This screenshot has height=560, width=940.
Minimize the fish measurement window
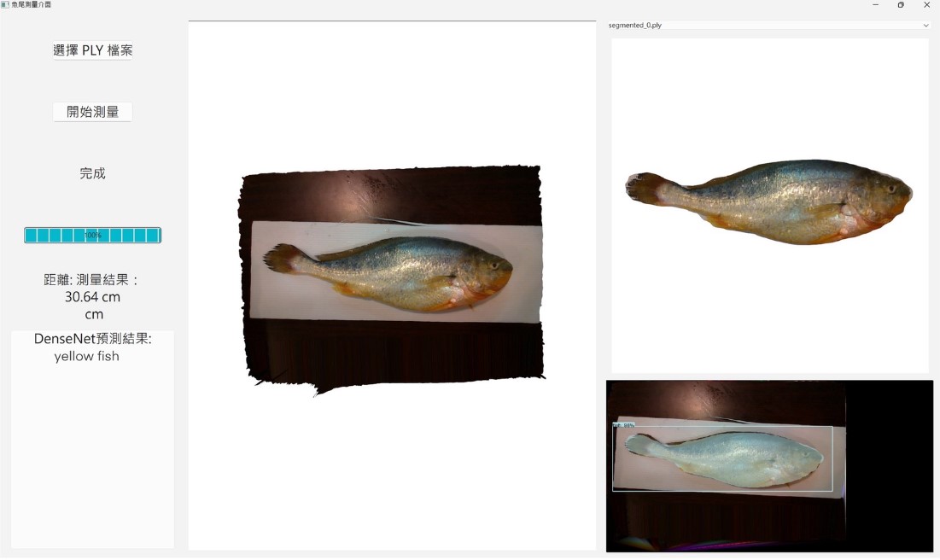(875, 5)
